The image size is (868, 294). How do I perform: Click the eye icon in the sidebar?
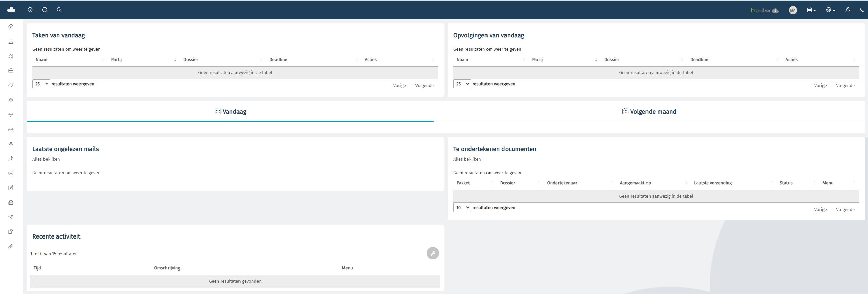(x=11, y=144)
